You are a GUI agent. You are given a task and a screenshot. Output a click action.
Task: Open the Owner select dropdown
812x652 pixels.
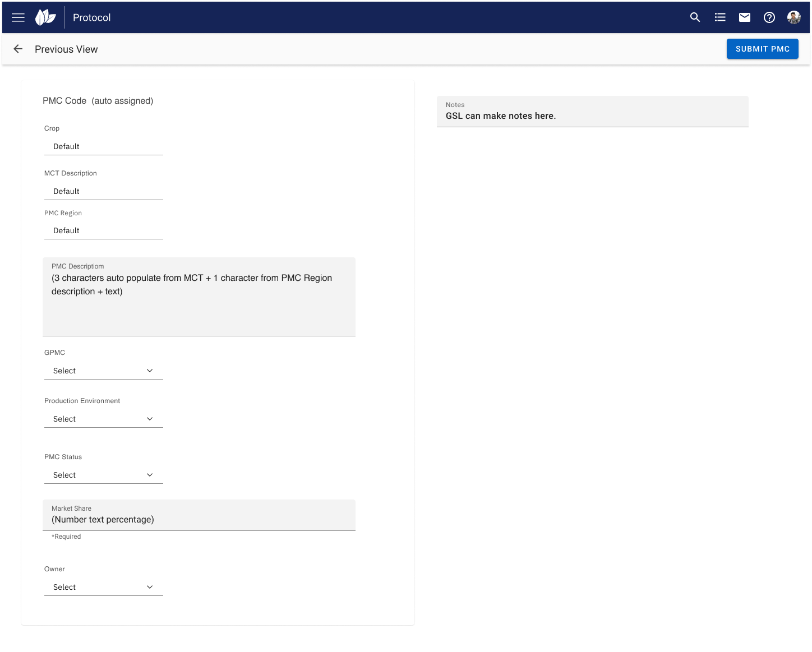103,587
